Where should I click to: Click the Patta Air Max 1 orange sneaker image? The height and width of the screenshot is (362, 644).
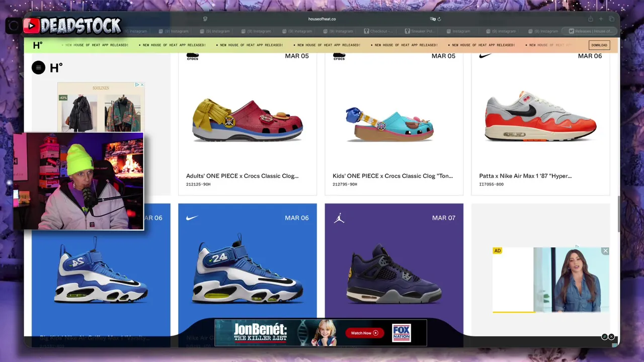[540, 117]
